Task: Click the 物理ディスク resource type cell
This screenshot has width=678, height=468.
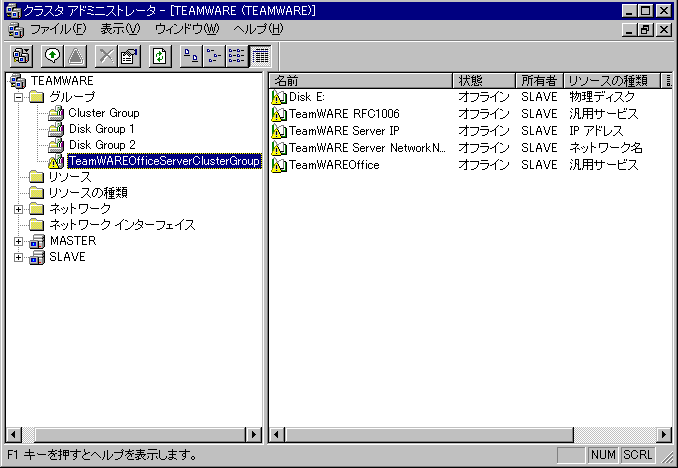Action: pos(602,97)
